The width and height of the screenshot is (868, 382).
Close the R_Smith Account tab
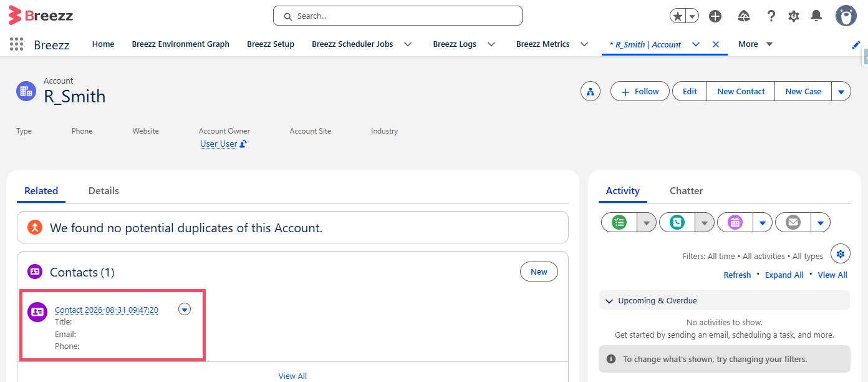[716, 44]
